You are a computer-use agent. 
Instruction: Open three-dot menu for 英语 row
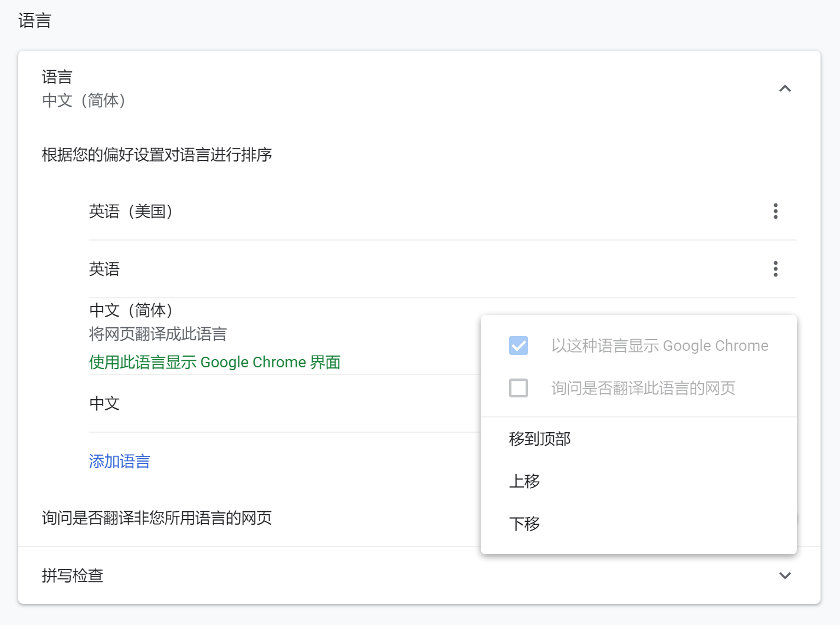point(775,269)
